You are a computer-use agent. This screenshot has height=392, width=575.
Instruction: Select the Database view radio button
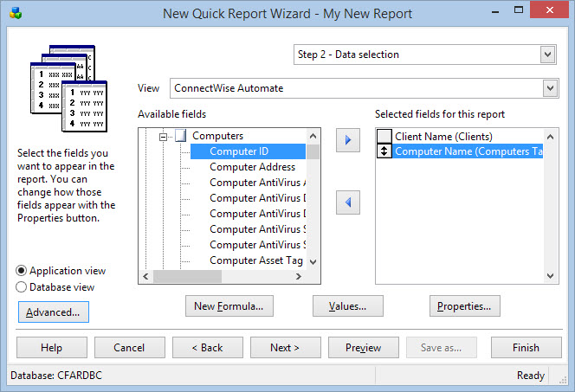tap(22, 286)
